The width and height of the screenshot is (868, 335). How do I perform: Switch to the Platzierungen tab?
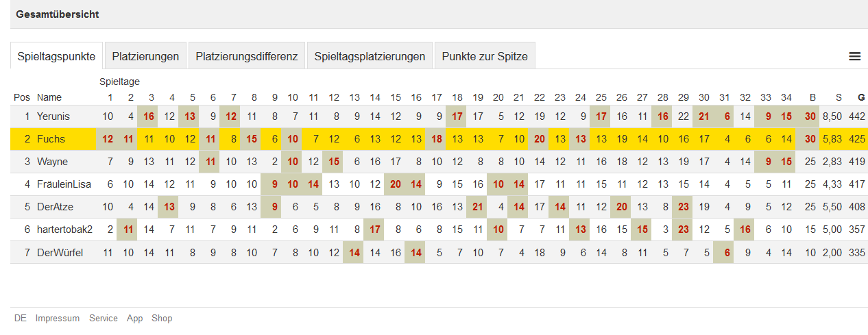tap(145, 56)
